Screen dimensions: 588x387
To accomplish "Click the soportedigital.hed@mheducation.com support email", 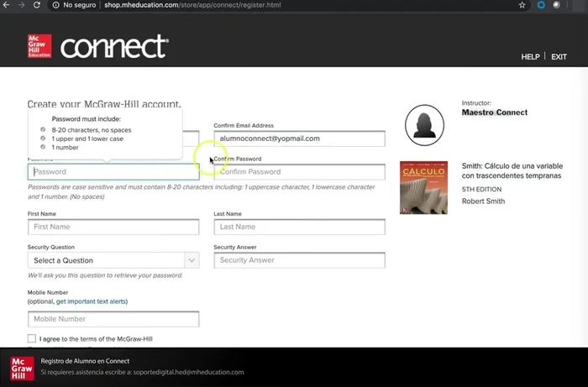I will tap(189, 373).
